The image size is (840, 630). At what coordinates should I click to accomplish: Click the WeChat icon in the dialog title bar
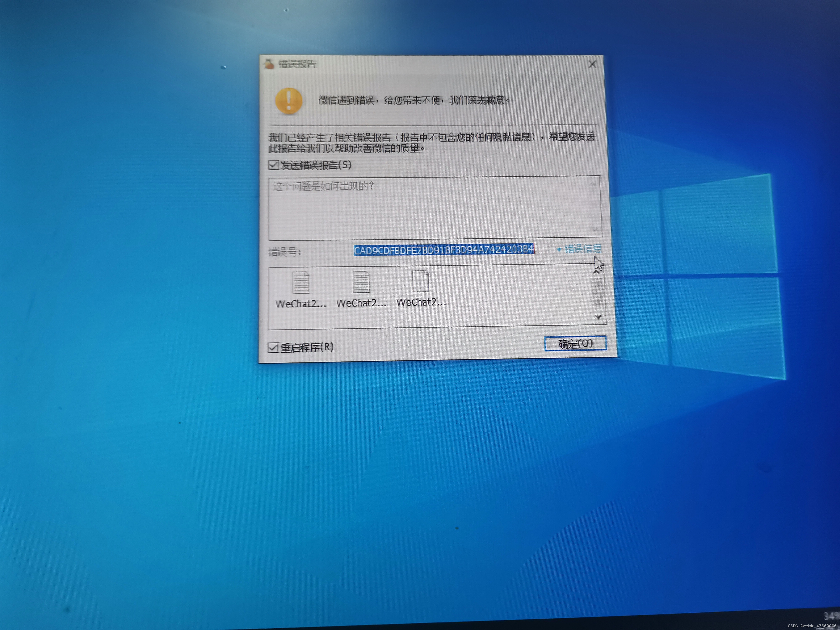269,64
